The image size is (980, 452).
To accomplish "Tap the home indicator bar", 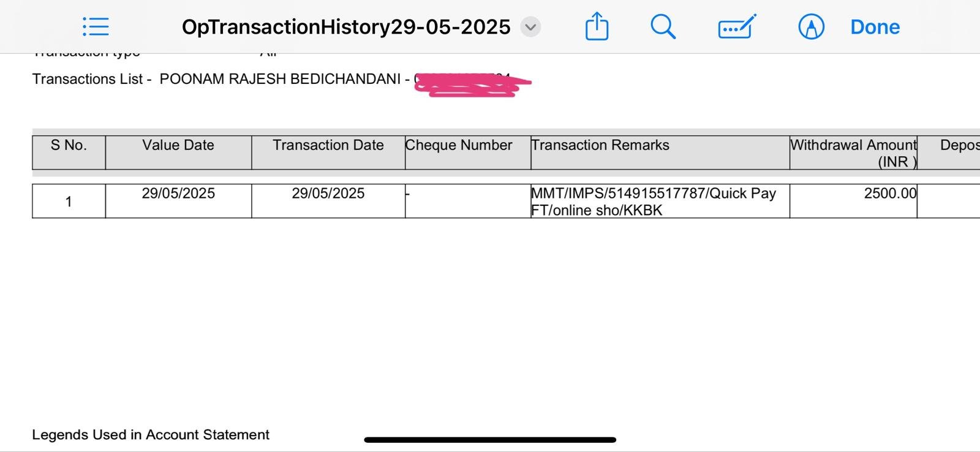I will [x=490, y=439].
